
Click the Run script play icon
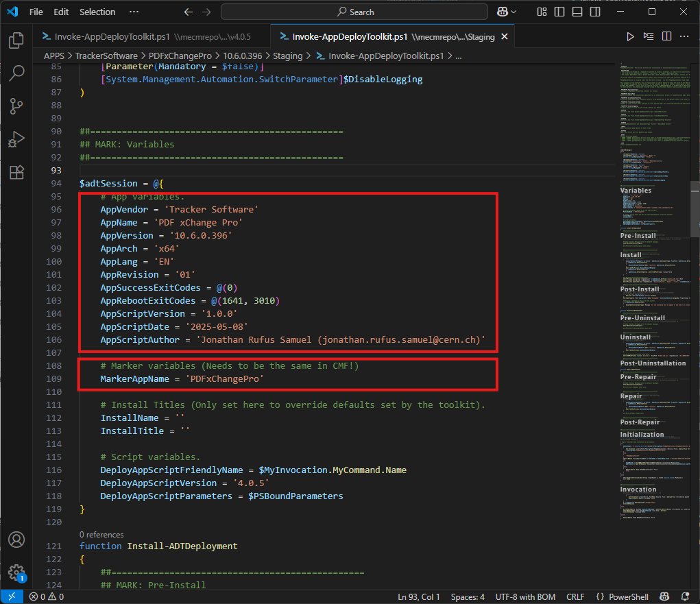click(631, 37)
